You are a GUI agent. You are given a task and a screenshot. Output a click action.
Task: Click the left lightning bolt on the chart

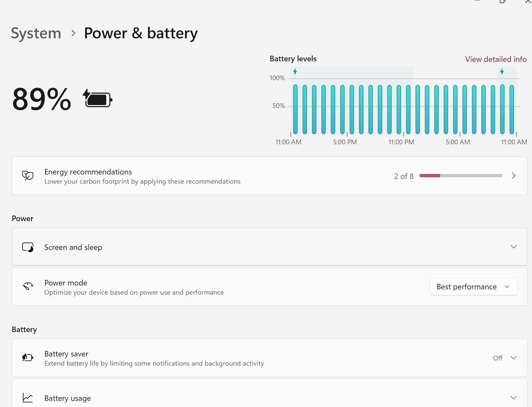(295, 72)
